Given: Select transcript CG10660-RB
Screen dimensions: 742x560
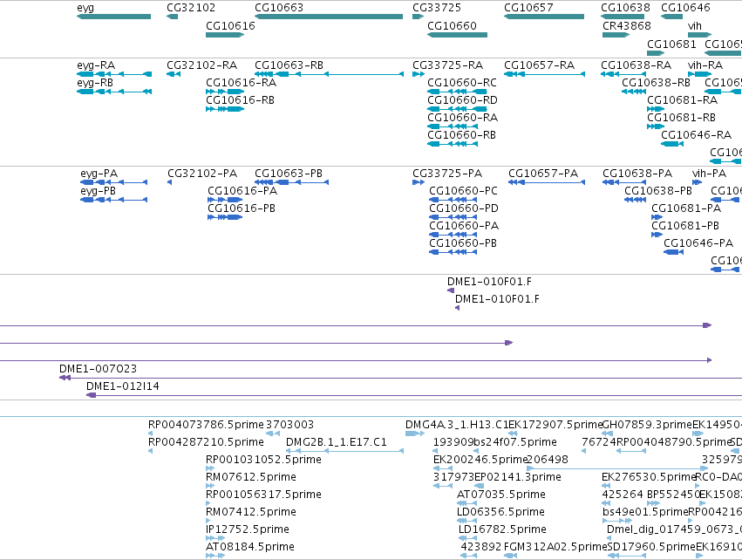Looking at the screenshot, I should pyautogui.click(x=453, y=145).
